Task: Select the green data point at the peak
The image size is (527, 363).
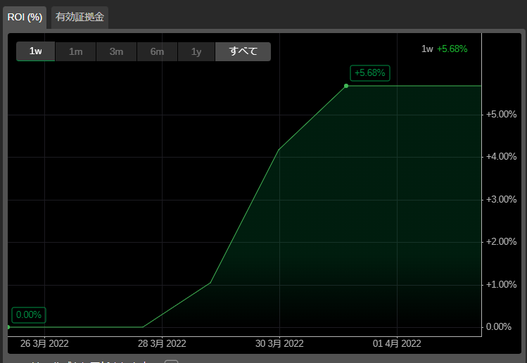Action: pos(346,86)
